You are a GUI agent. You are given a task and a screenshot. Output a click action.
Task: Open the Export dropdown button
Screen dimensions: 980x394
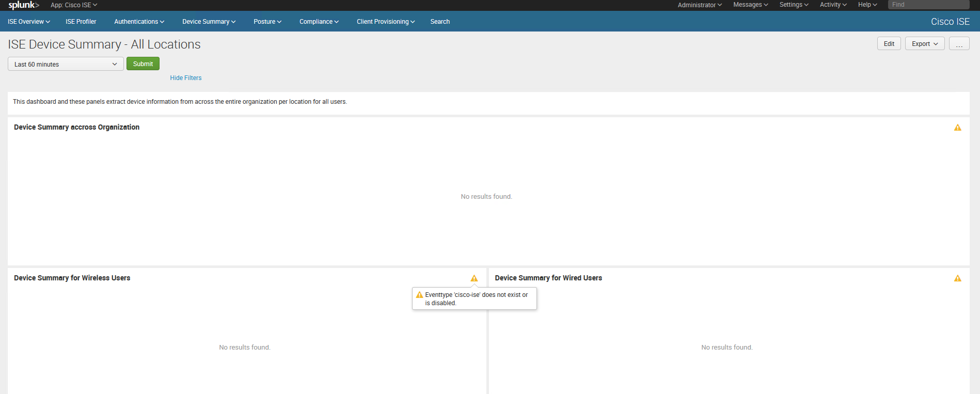(x=925, y=44)
